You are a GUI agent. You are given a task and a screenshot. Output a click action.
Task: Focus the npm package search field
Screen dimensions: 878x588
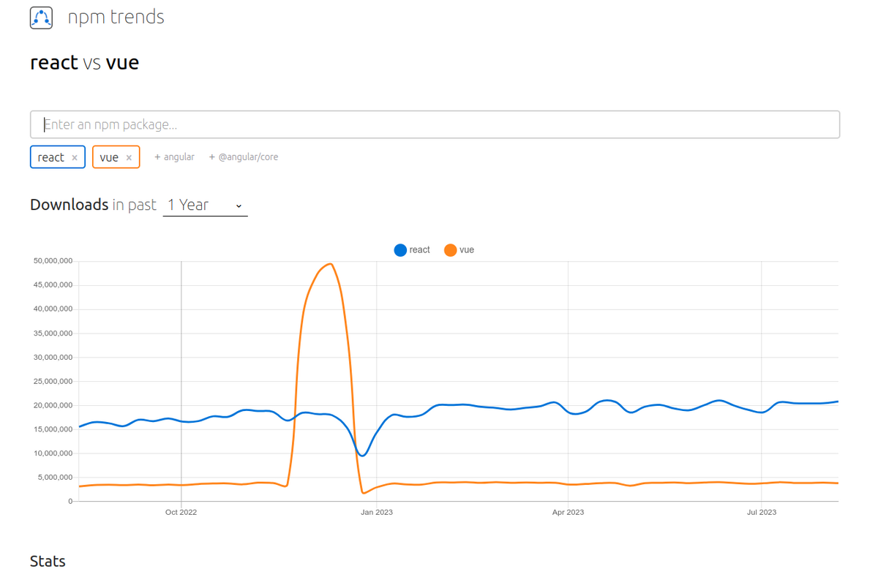[x=435, y=124]
